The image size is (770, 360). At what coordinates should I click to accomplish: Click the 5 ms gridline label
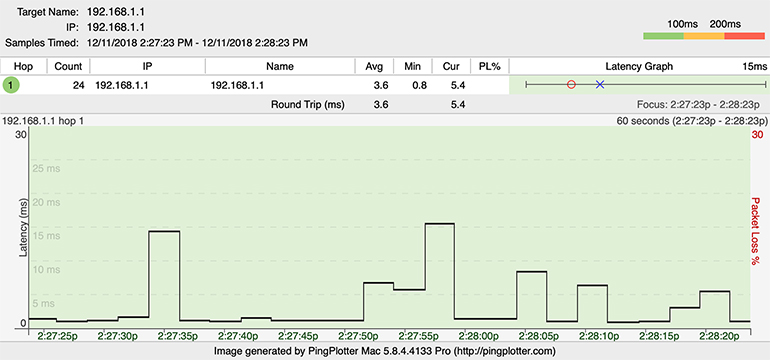click(x=43, y=304)
